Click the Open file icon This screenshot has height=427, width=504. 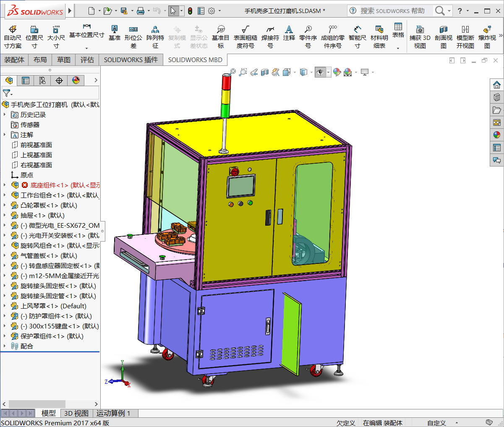click(107, 11)
